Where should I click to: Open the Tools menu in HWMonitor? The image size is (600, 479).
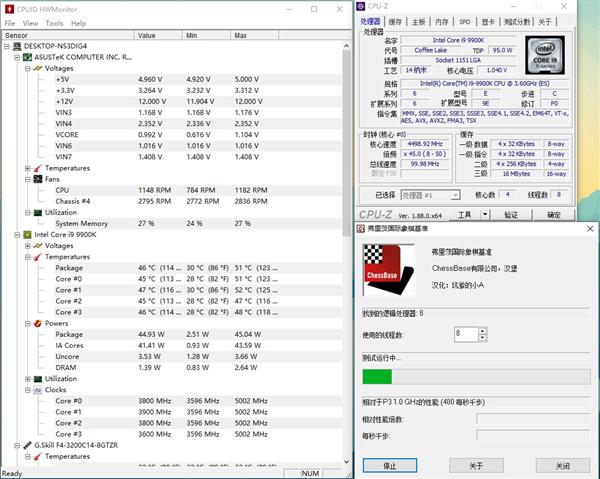click(54, 22)
